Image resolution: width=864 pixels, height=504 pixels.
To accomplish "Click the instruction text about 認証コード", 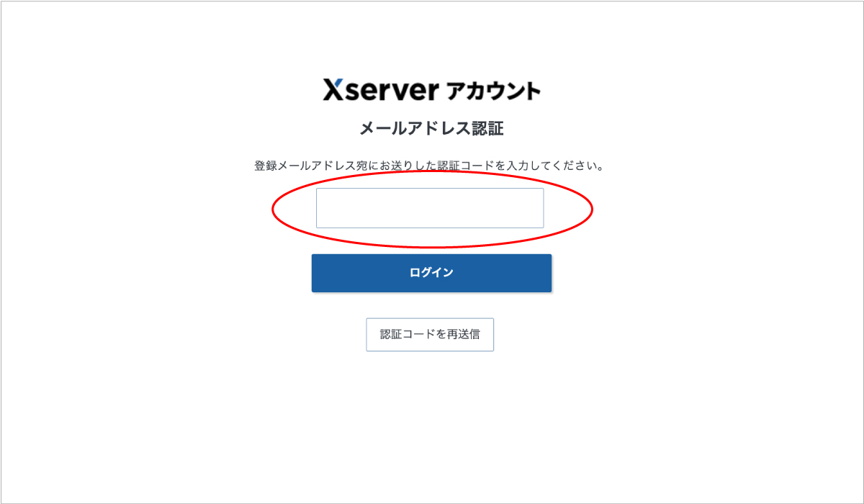I will tap(429, 166).
